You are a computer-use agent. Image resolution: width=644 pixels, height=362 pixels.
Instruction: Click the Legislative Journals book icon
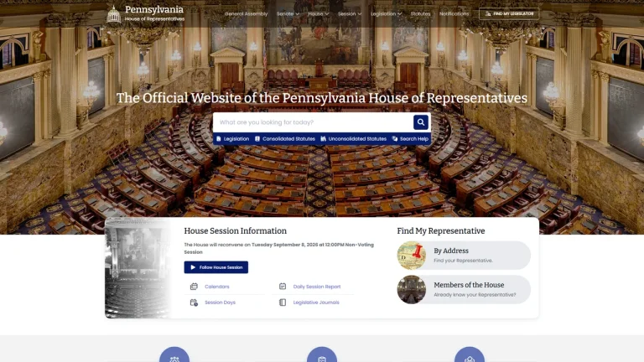(x=283, y=303)
